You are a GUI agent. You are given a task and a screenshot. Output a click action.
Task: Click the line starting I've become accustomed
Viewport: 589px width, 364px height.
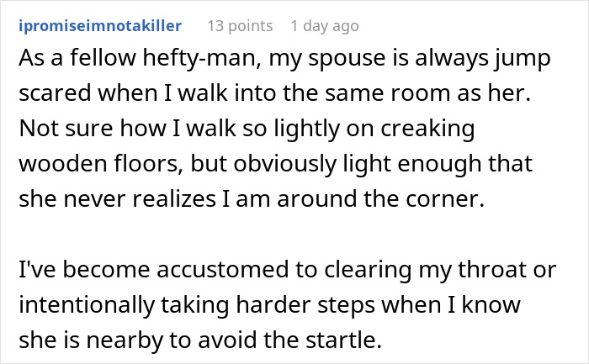click(x=288, y=270)
